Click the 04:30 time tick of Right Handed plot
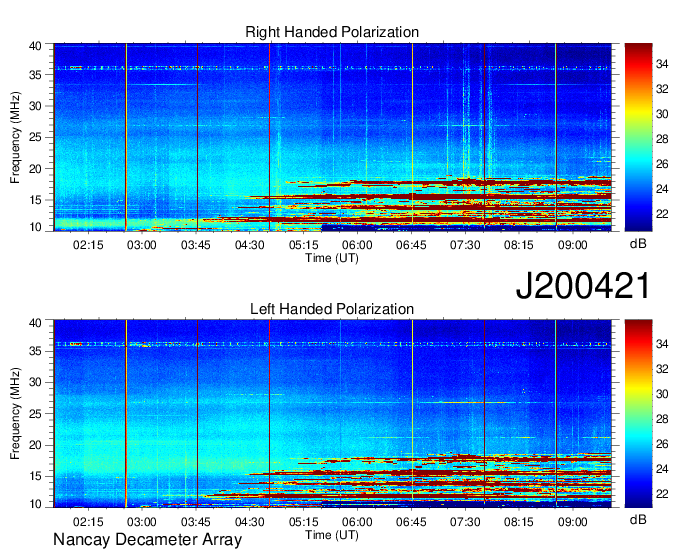 click(249, 245)
